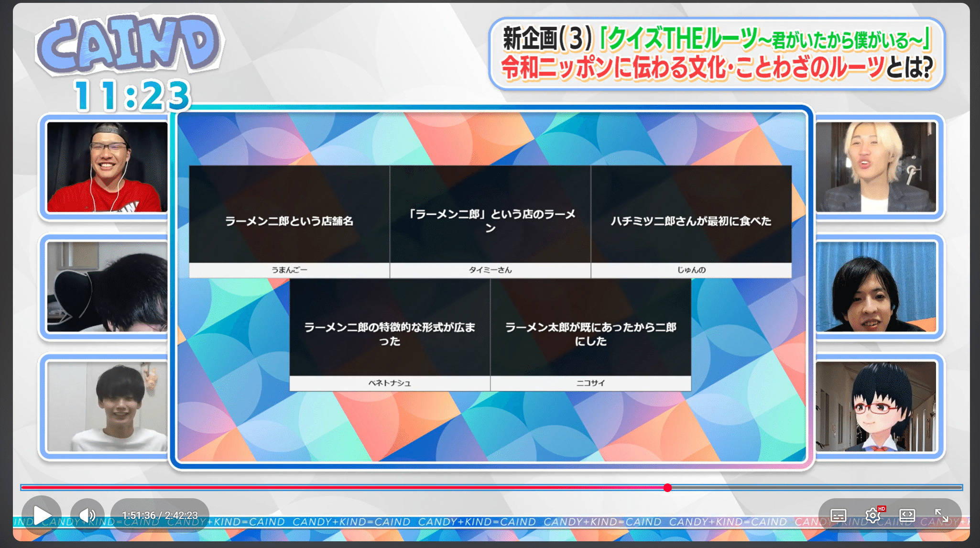The image size is (980, 548).
Task: Click the CAIND logo
Action: (128, 44)
